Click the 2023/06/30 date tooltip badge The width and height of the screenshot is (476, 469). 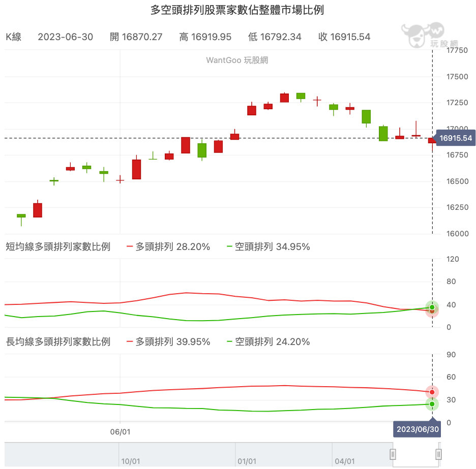pos(417,429)
